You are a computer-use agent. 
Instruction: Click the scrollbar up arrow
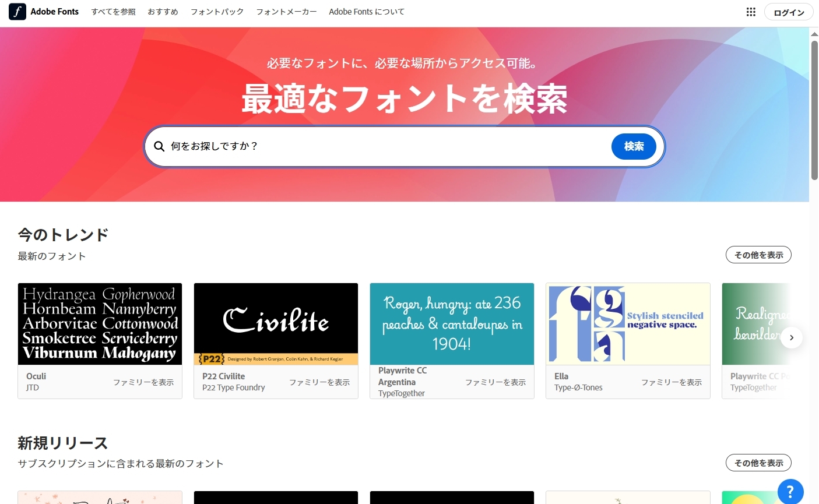(814, 34)
